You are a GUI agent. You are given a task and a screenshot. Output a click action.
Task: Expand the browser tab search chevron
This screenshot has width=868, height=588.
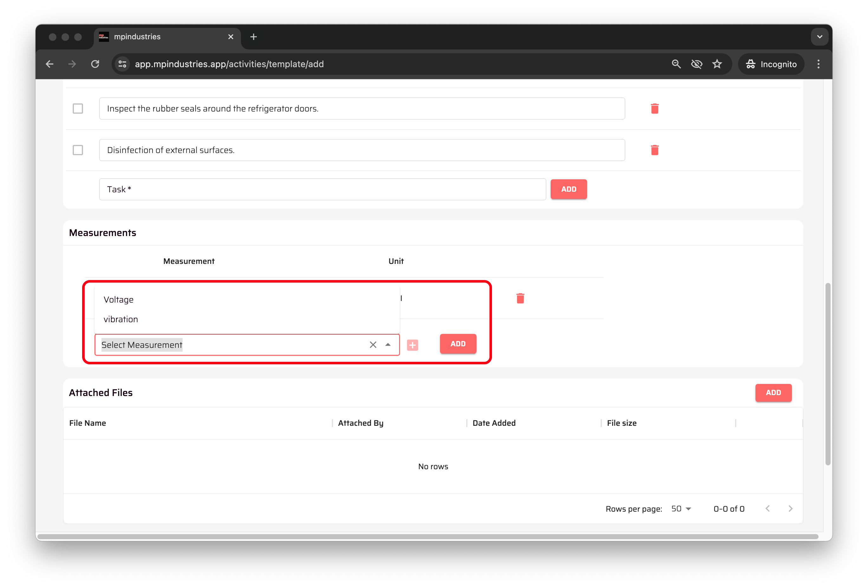(x=819, y=36)
